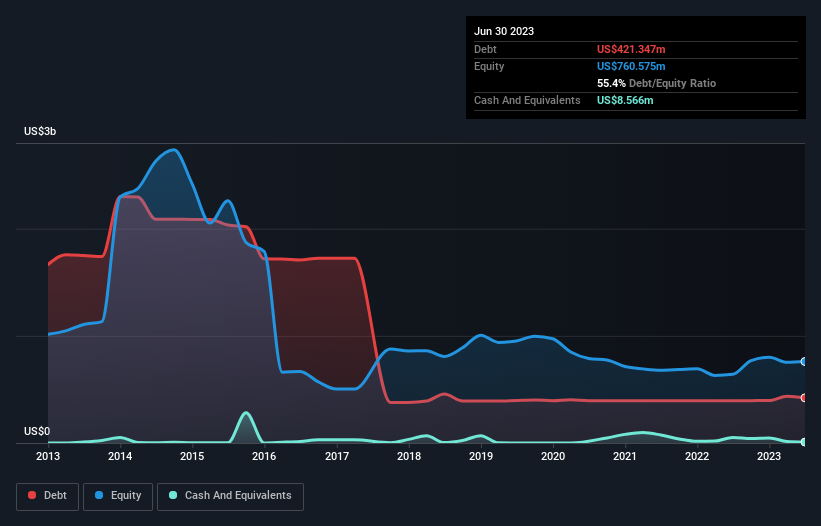Click the 2018 x-axis label
This screenshot has height=526, width=821.
[409, 456]
